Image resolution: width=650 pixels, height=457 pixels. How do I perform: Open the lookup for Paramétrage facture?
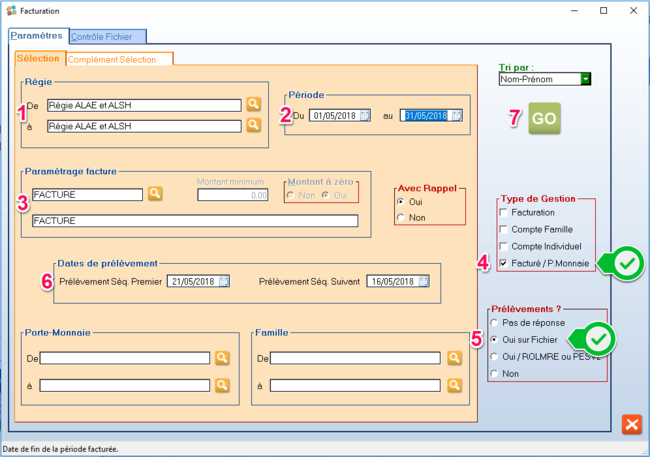click(x=155, y=194)
